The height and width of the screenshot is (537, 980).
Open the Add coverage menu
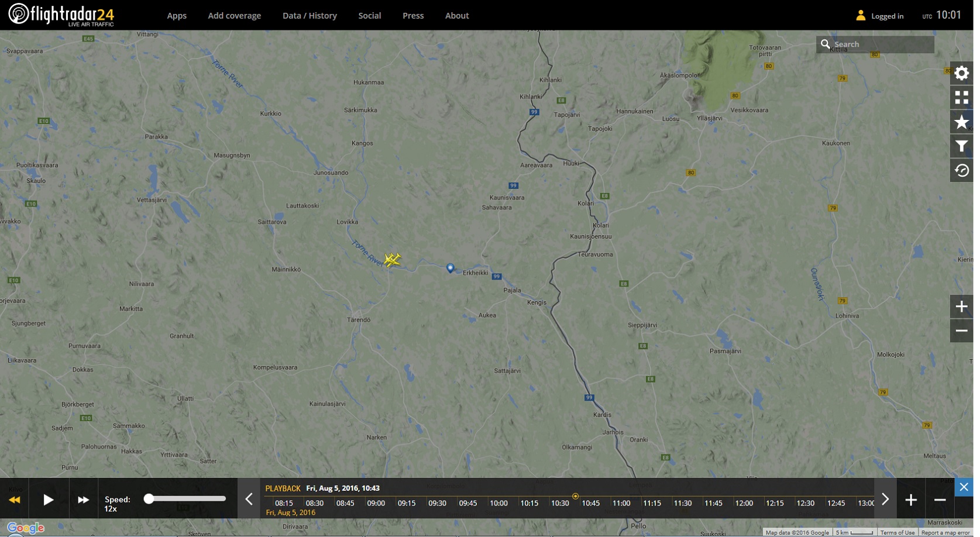click(x=236, y=16)
